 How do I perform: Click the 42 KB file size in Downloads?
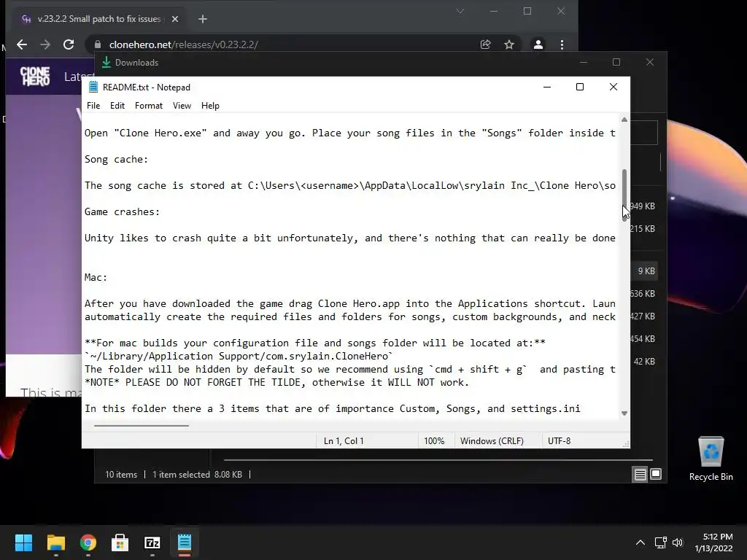tap(644, 362)
